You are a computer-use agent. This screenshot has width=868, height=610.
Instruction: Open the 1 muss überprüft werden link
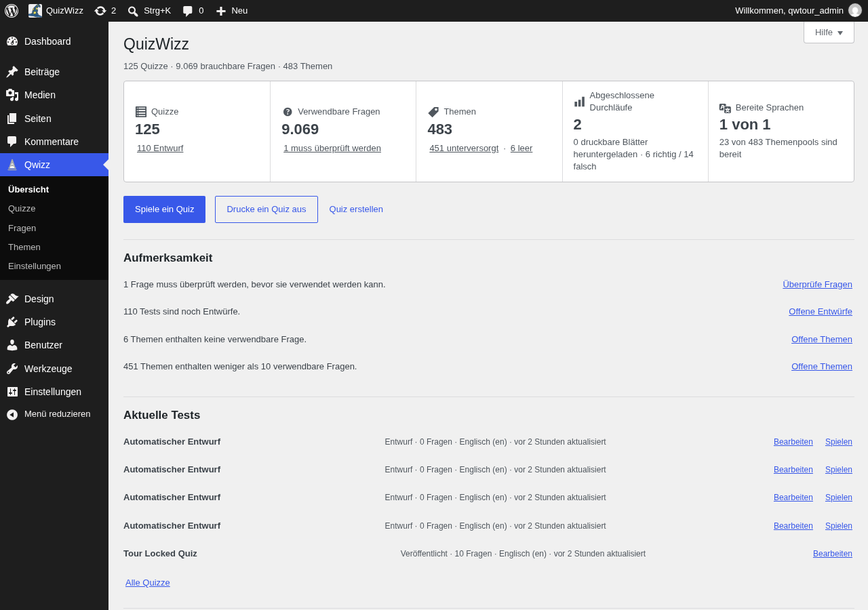click(x=332, y=148)
